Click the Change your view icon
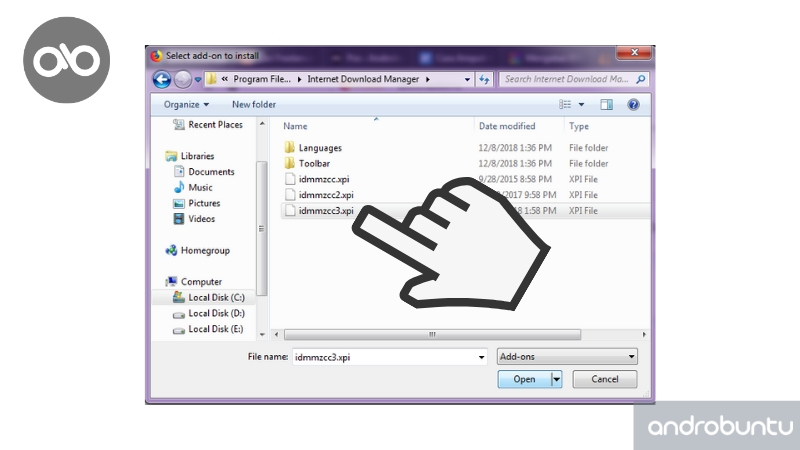The width and height of the screenshot is (800, 450). pyautogui.click(x=565, y=105)
